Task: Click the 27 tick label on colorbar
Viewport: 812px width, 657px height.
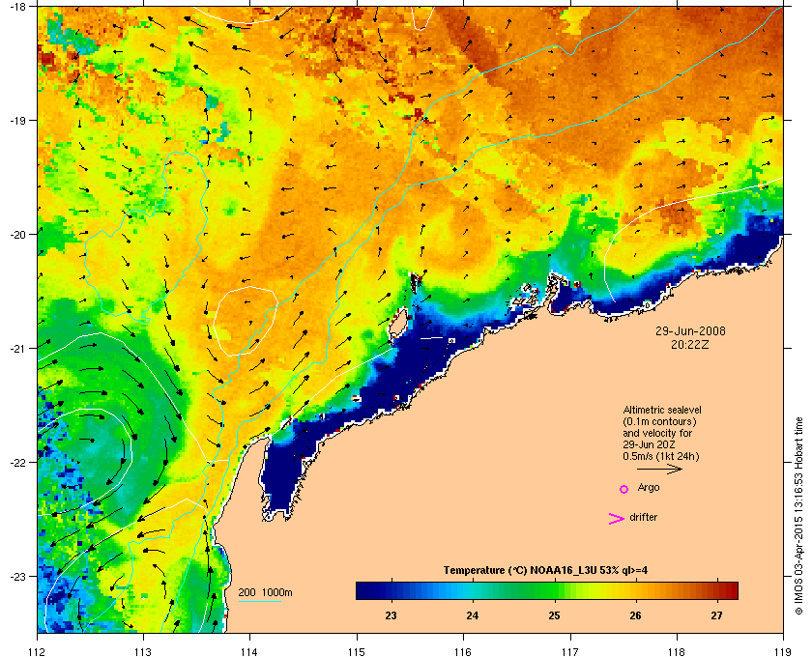Action: [x=716, y=615]
